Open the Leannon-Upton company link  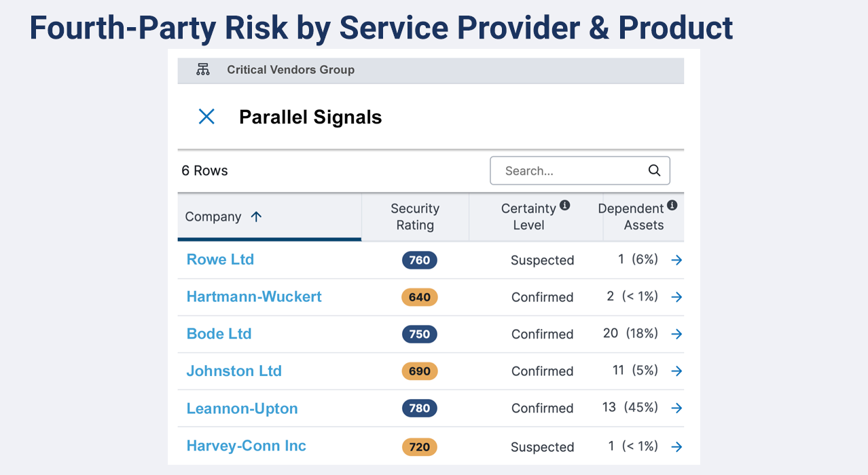click(242, 408)
